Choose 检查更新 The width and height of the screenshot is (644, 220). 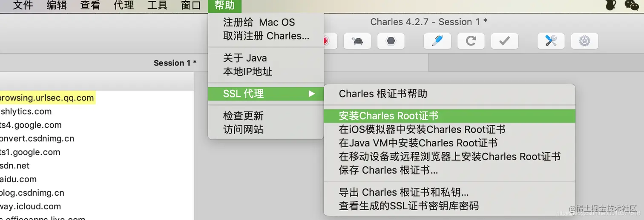[266, 116]
